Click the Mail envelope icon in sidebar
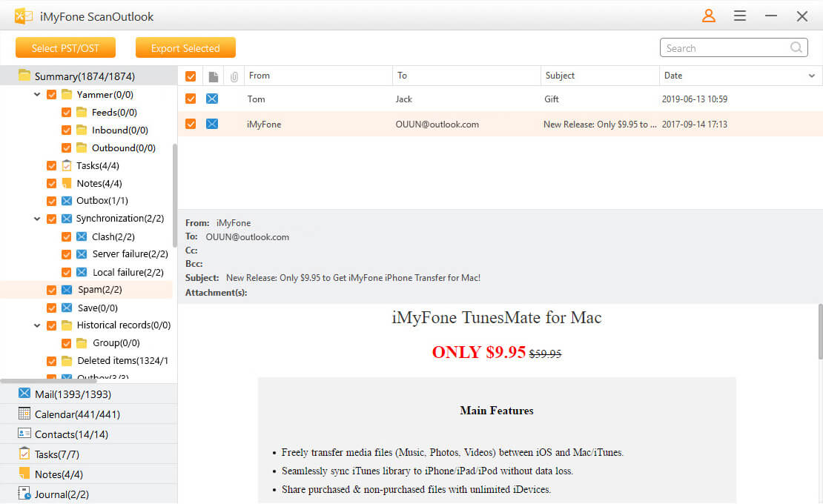This screenshot has width=823, height=504. tap(24, 394)
